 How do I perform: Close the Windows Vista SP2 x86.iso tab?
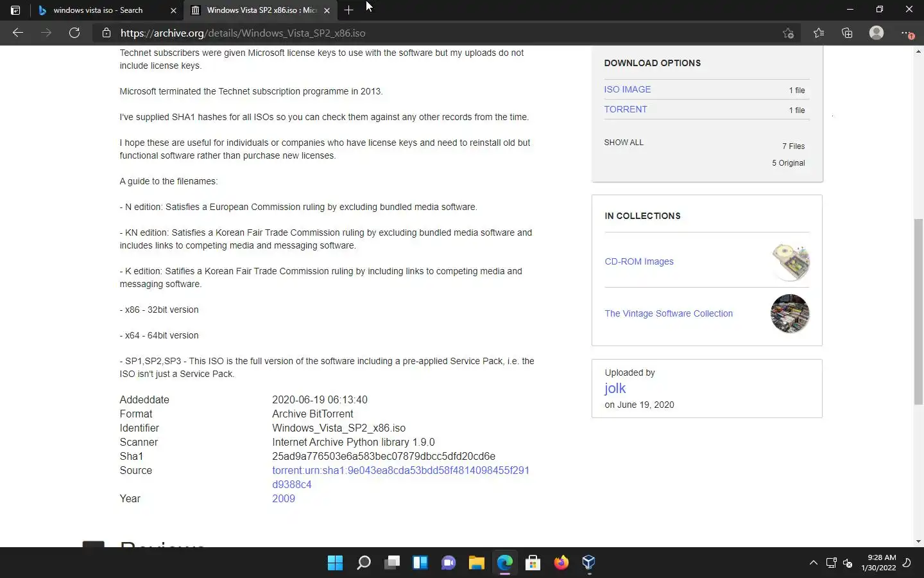[x=327, y=10]
